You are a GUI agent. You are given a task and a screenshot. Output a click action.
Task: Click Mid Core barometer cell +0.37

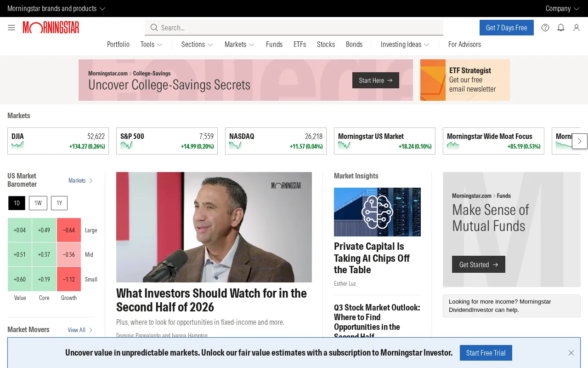pos(44,254)
